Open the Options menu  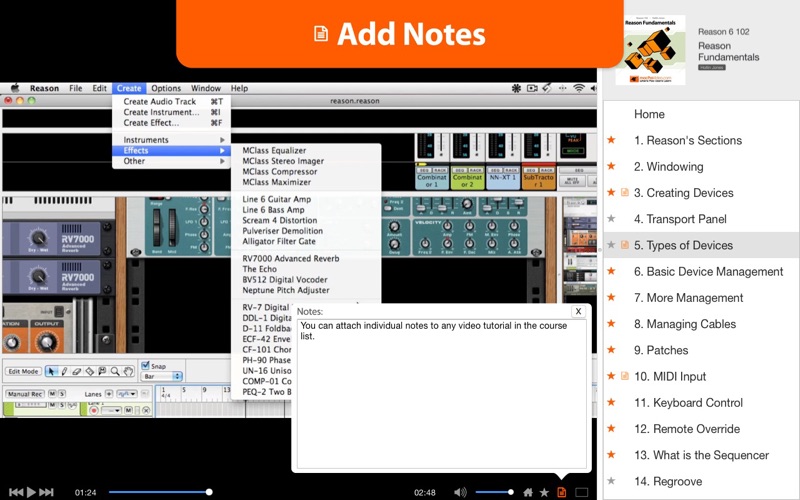[166, 88]
